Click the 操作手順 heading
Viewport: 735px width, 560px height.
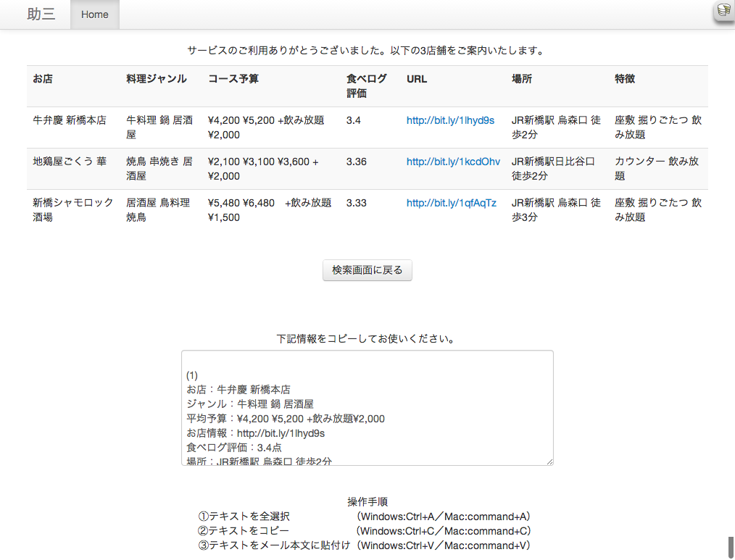coord(367,502)
